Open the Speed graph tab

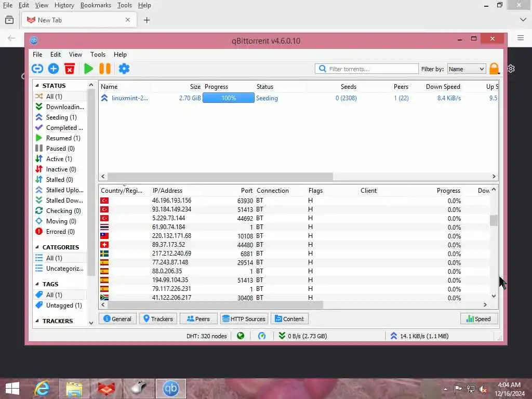[x=478, y=319]
